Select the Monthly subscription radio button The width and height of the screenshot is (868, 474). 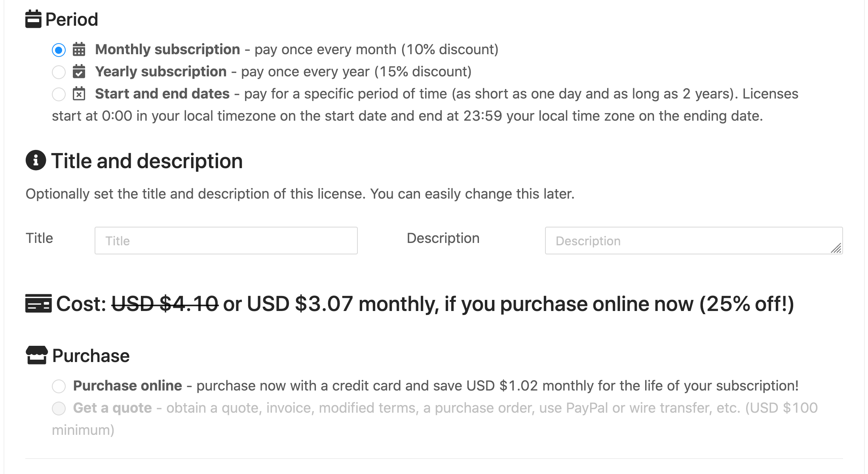click(x=59, y=50)
